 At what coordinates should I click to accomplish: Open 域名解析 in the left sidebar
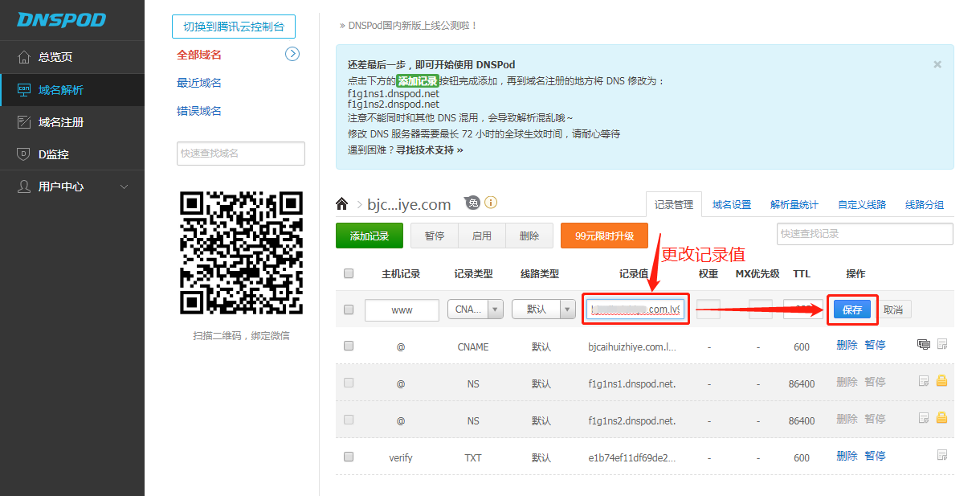point(72,90)
